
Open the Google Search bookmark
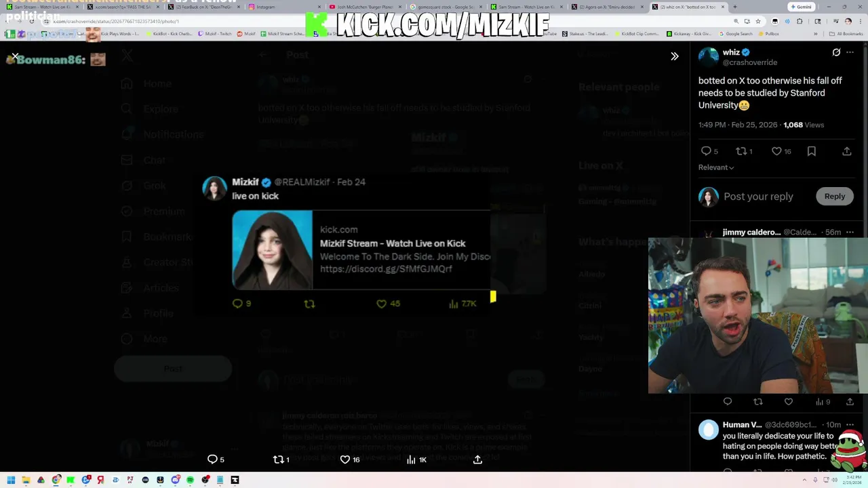click(x=736, y=33)
